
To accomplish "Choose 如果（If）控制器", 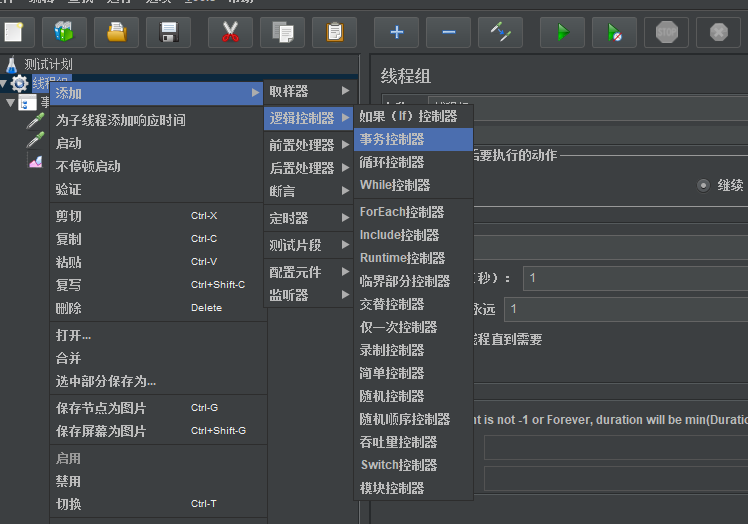I will (414, 116).
